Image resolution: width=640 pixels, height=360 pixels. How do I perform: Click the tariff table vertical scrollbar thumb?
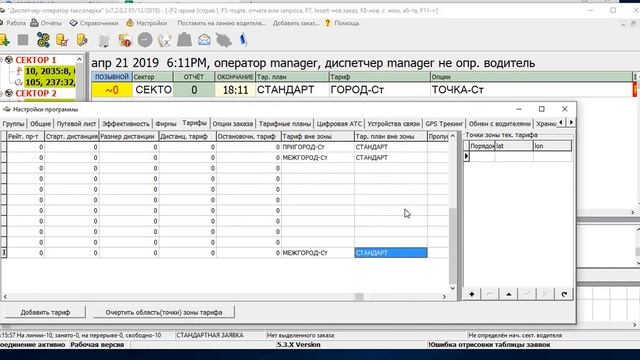tap(452, 246)
